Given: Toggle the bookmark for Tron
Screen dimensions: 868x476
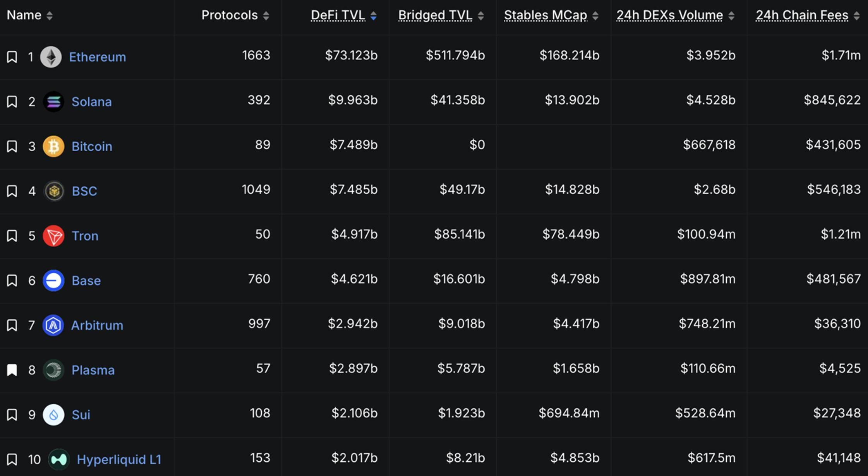Looking at the screenshot, I should (x=12, y=236).
